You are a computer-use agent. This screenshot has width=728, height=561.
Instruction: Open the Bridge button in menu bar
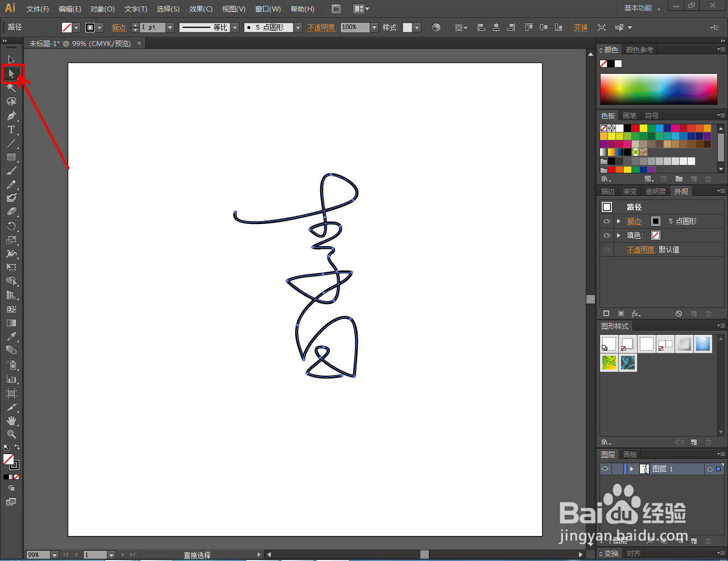tap(336, 9)
